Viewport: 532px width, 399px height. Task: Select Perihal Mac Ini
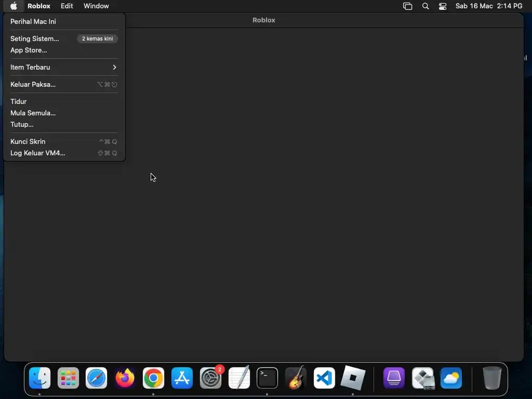point(64,21)
